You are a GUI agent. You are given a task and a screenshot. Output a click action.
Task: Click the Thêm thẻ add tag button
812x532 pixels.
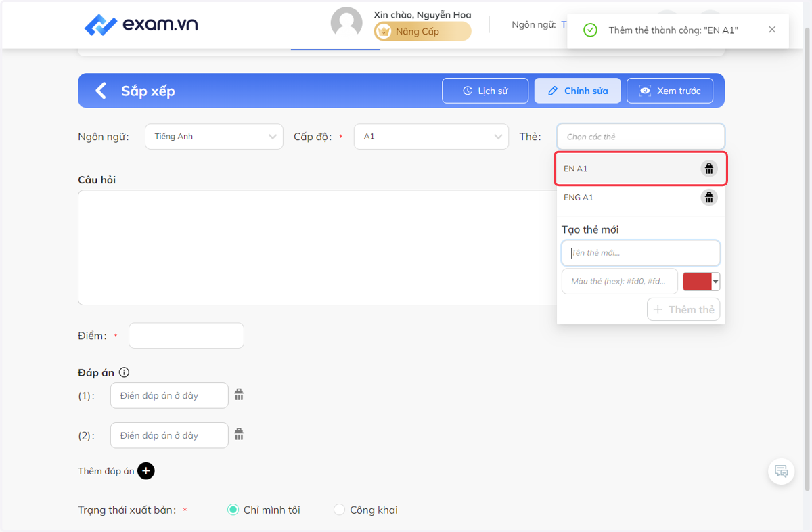click(683, 309)
